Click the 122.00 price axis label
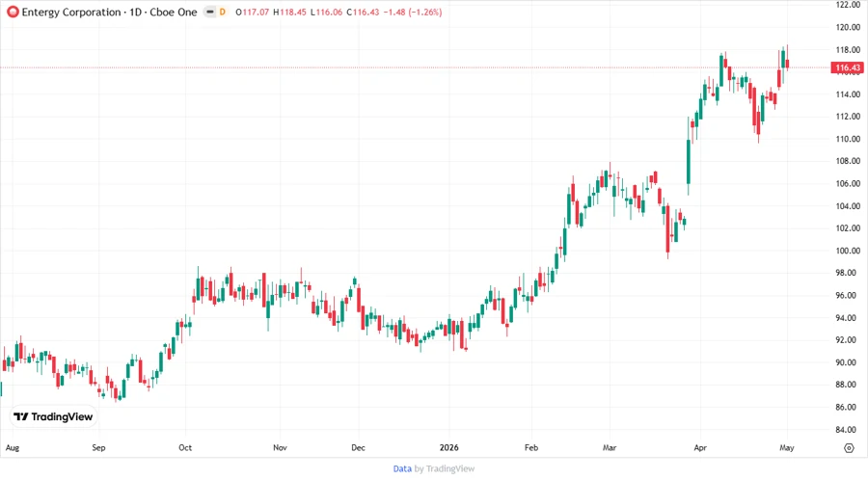Viewport: 868px width, 480px height. 848,5
